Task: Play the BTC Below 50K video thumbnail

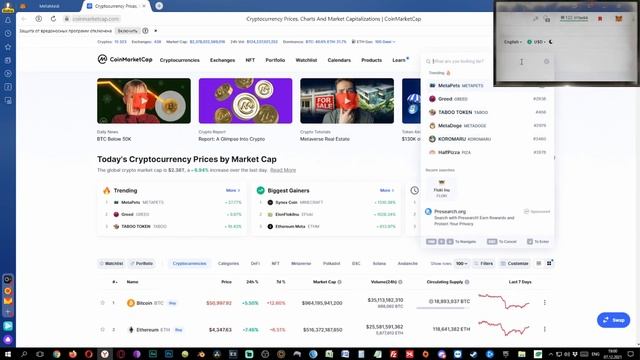Action: [144, 101]
